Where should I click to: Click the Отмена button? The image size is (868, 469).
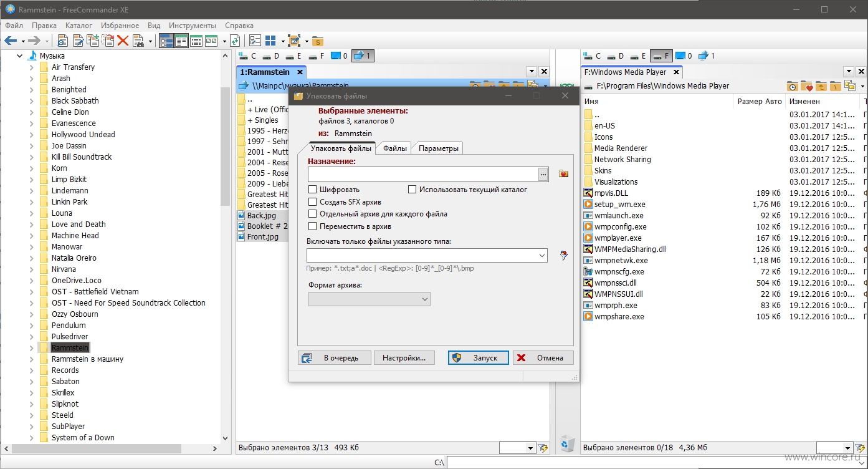(543, 358)
